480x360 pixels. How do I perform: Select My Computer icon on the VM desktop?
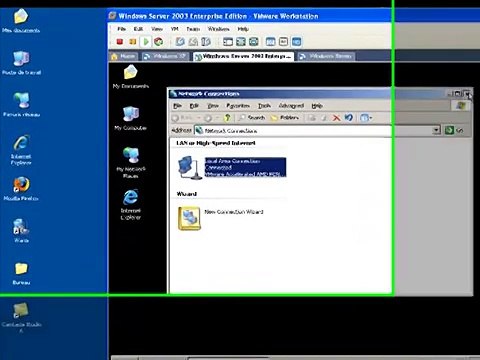click(130, 118)
